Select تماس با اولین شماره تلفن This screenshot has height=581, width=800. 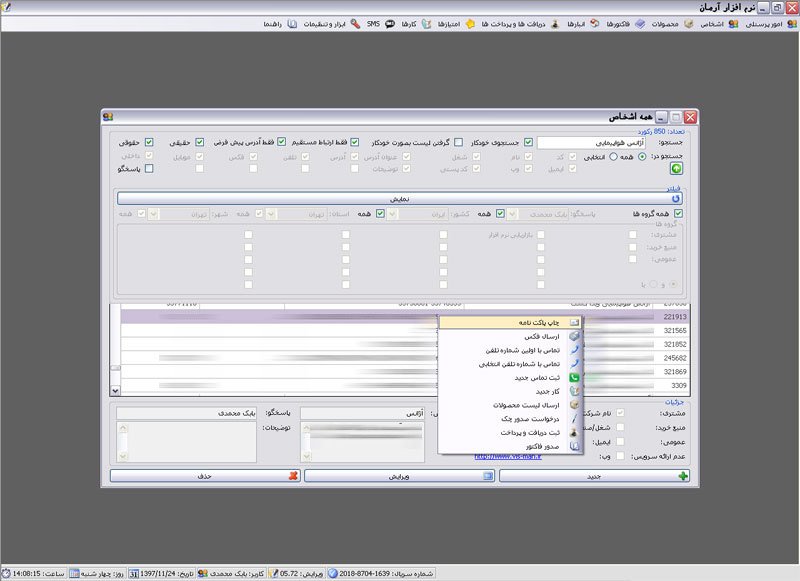(x=510, y=350)
